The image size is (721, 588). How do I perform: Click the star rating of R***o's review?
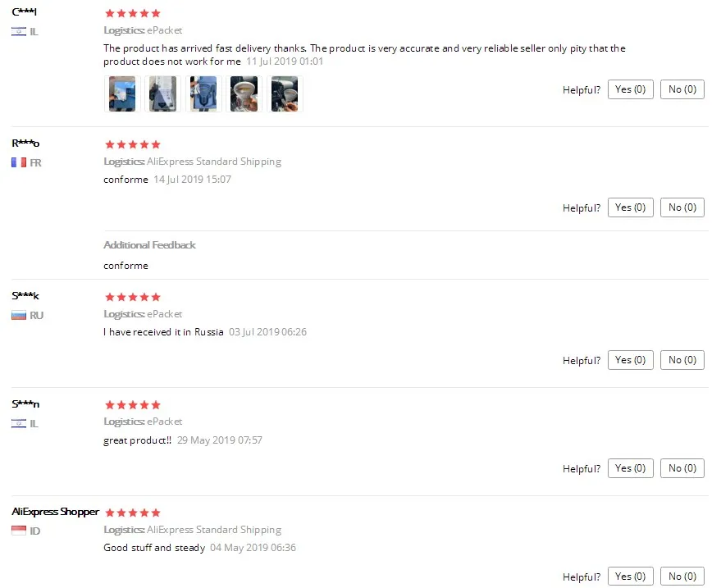(x=132, y=145)
